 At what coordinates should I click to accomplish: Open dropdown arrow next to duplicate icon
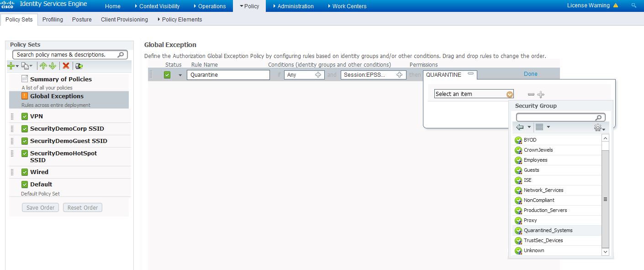tap(31, 66)
